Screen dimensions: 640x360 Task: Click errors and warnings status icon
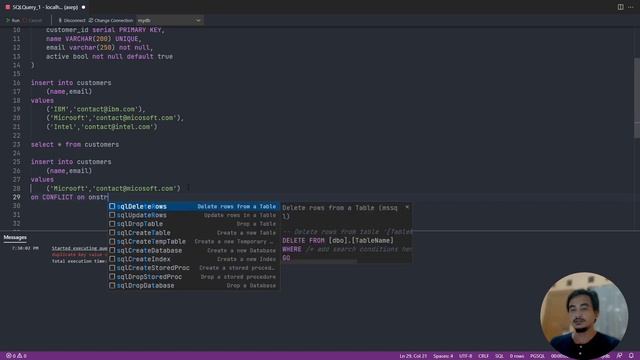16,356
